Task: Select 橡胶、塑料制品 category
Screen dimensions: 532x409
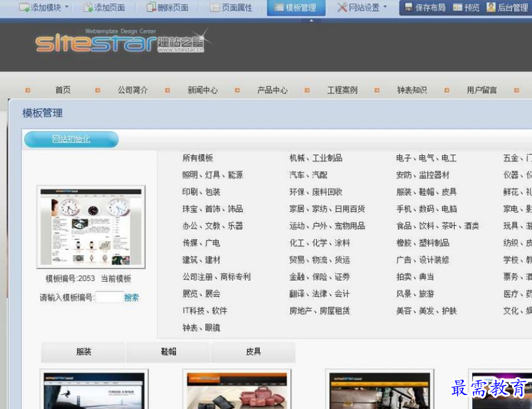Action: [423, 242]
